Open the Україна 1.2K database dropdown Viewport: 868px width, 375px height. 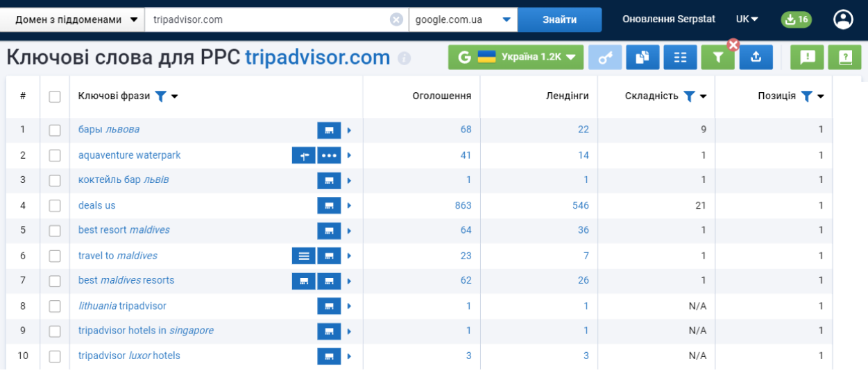point(516,58)
